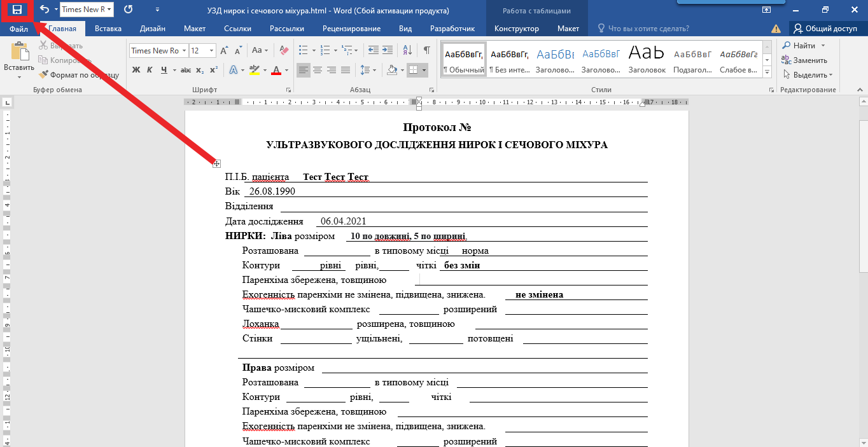Screen dimensions: 868x447
Task: Click the tab stop selector by the ruler
Action: tap(7, 102)
